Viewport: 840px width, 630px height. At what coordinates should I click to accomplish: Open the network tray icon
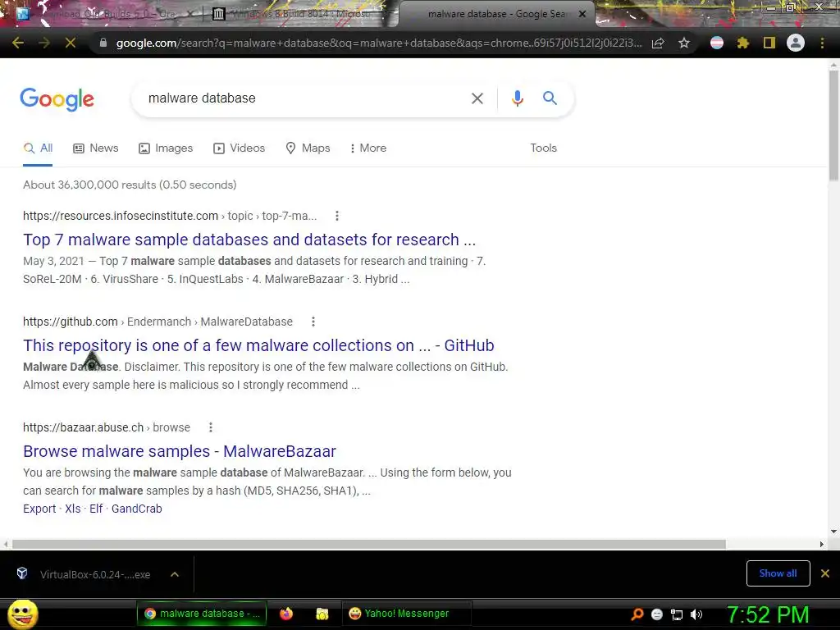[677, 614]
